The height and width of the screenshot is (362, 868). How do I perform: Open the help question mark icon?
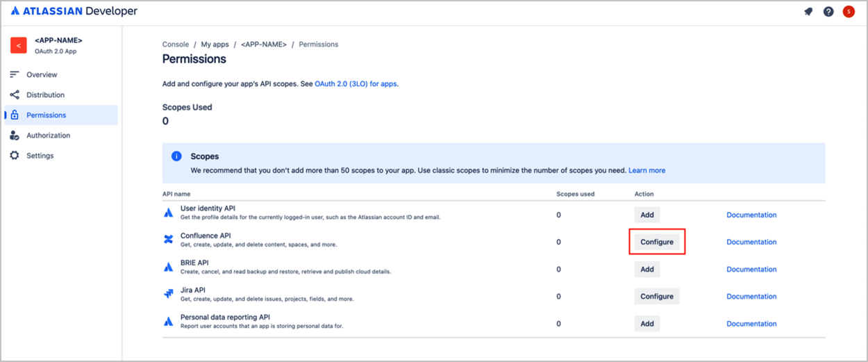(828, 12)
